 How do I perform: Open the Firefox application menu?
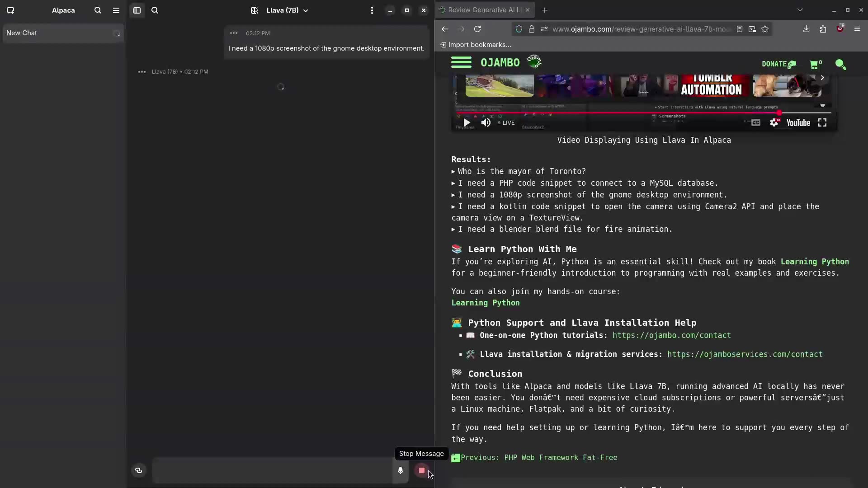point(857,29)
